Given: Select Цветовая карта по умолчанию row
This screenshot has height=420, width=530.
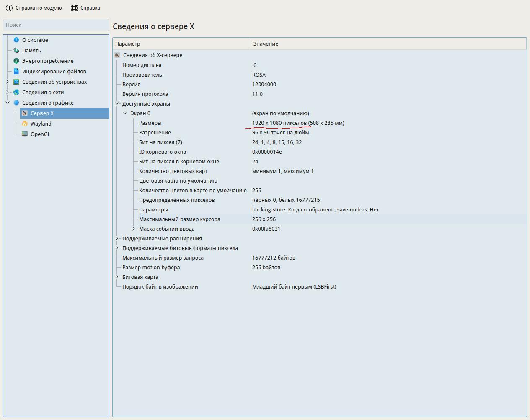Looking at the screenshot, I should 320,180.
